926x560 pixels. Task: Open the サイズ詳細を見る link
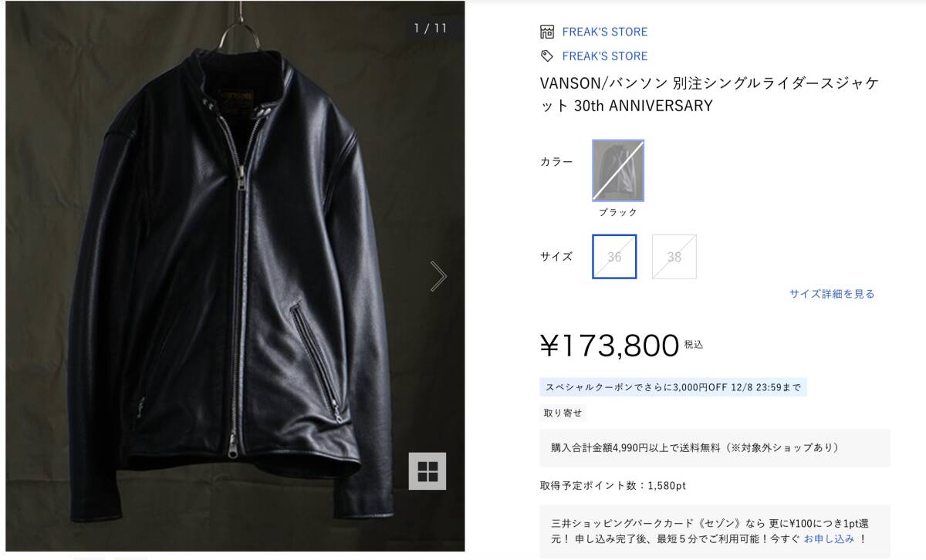(x=831, y=294)
